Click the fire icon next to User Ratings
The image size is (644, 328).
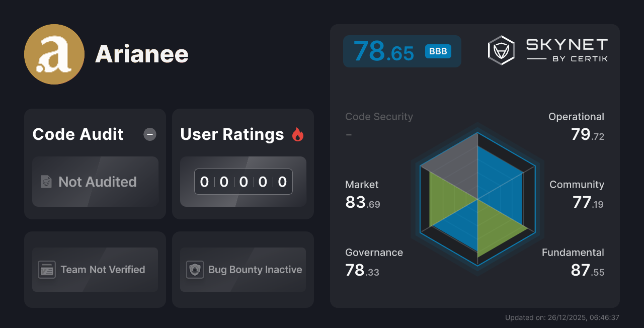(298, 134)
